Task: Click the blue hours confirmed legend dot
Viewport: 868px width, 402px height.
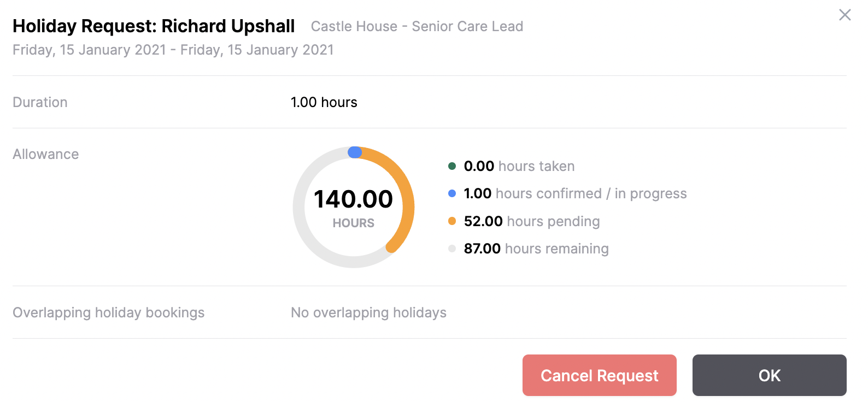Action: tap(451, 193)
